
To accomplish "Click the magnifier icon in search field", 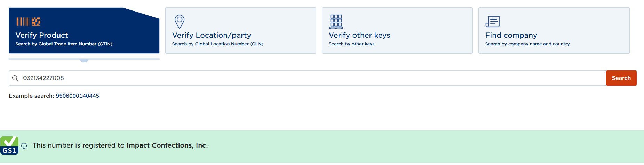I will point(15,78).
